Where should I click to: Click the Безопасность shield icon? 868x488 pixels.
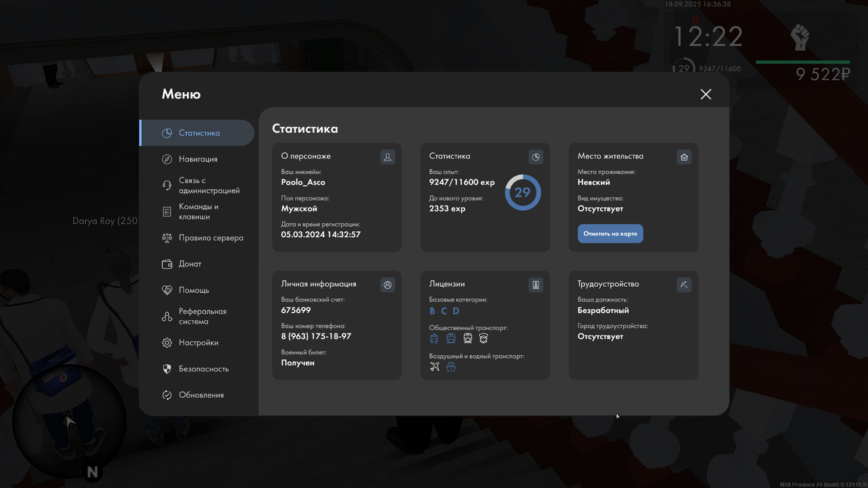167,369
